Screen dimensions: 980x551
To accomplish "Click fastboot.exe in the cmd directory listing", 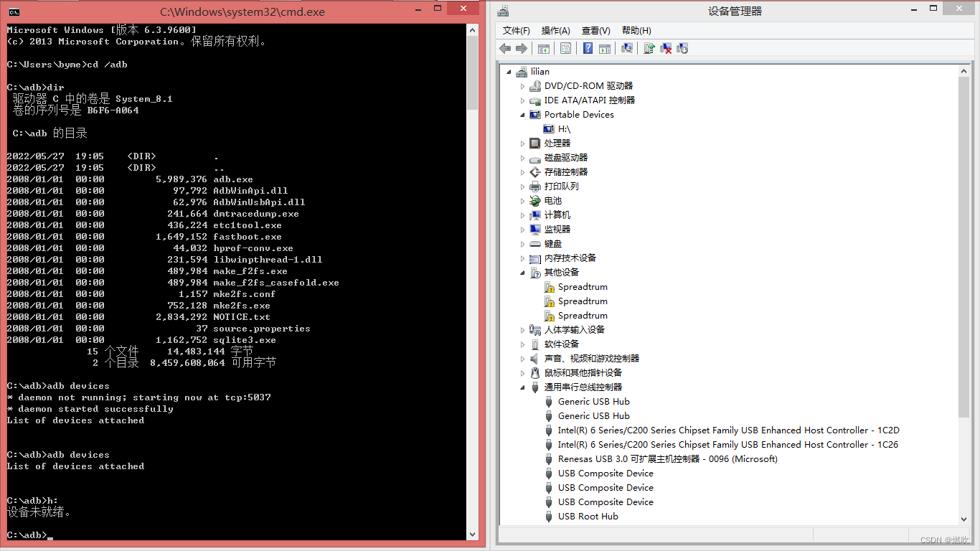I will coord(248,237).
